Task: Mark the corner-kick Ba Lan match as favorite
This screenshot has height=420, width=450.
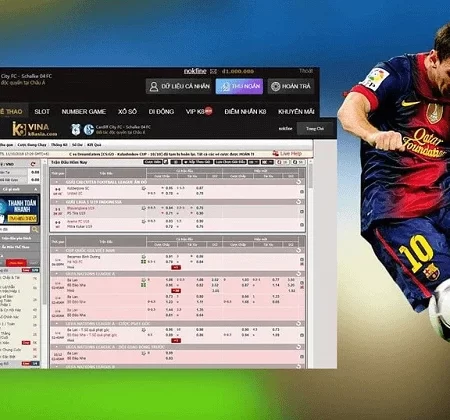Action: 302,335
